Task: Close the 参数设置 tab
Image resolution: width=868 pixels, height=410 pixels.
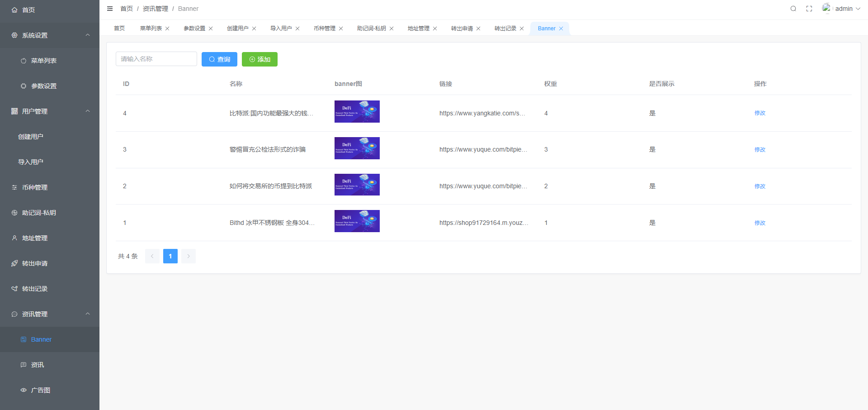Action: coord(211,28)
